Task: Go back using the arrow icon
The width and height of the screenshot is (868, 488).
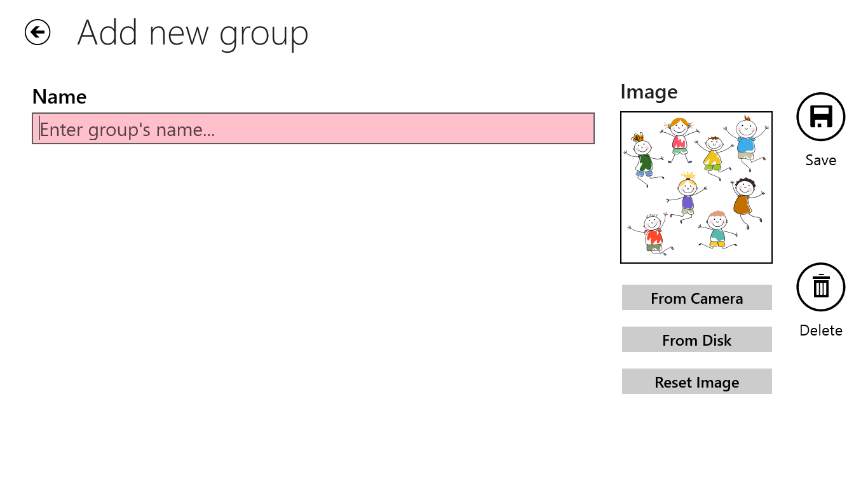Action: (x=37, y=32)
